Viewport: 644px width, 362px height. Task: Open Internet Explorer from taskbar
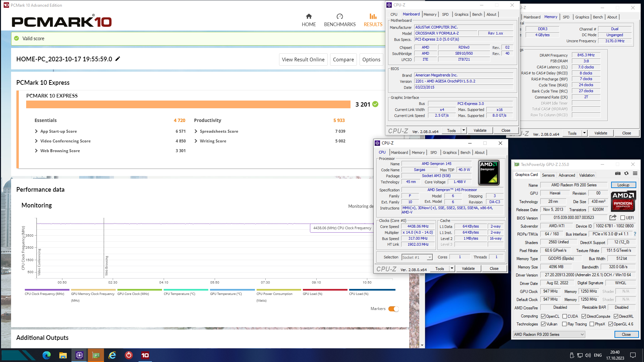(112, 355)
